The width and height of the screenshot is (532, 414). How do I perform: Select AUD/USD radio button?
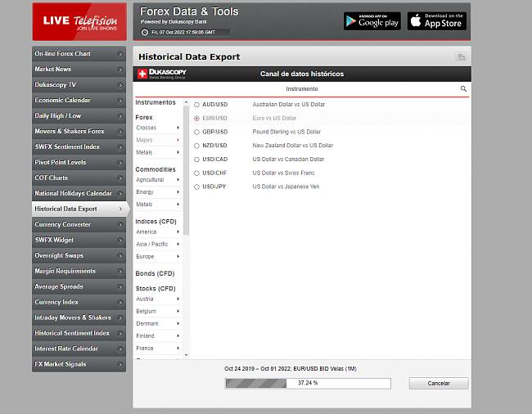click(196, 105)
